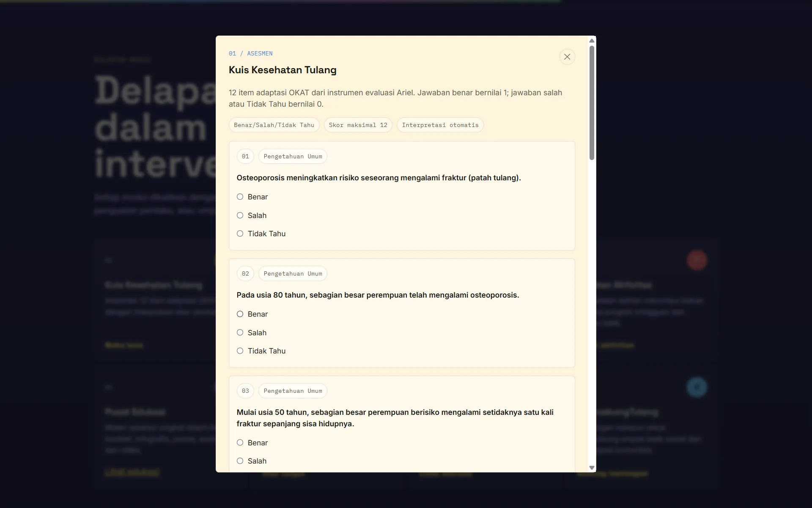Click the Skor maksimal 12 chip
The image size is (812, 508).
(x=358, y=125)
